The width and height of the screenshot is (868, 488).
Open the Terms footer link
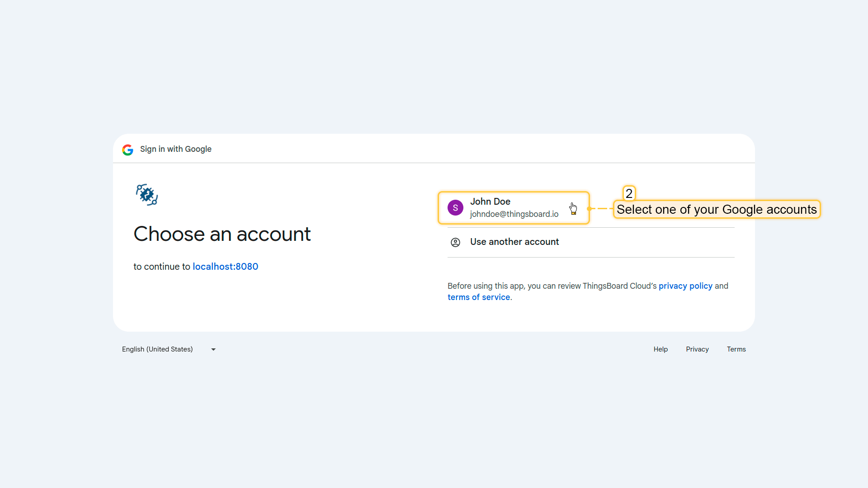point(736,349)
